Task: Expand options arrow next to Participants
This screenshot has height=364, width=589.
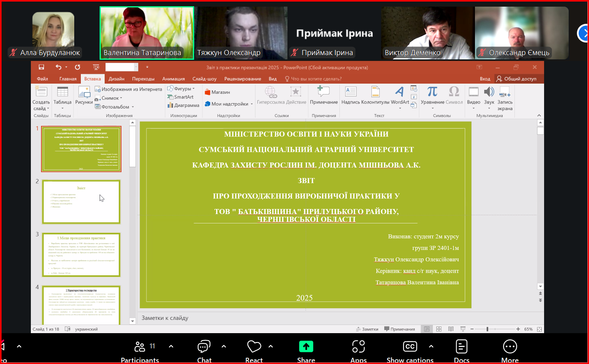Action: 171,346
